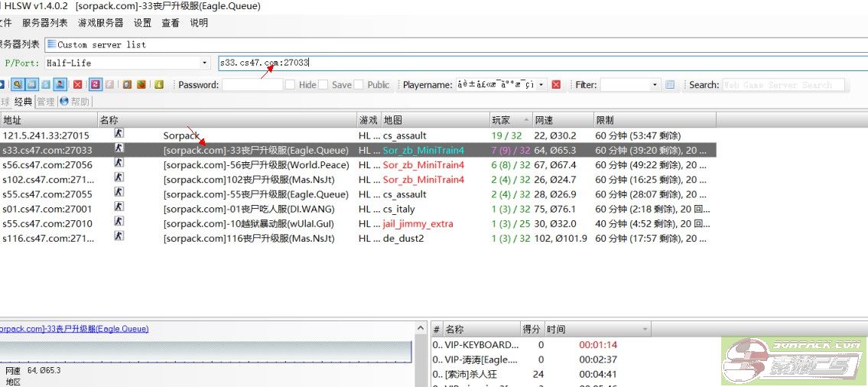
Task: Open the 设置 menu
Action: (x=142, y=23)
